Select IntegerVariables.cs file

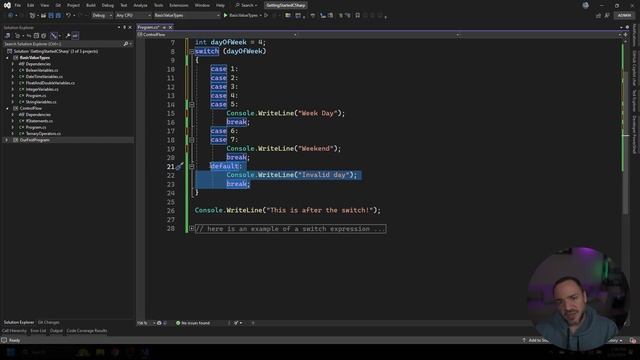42,89
